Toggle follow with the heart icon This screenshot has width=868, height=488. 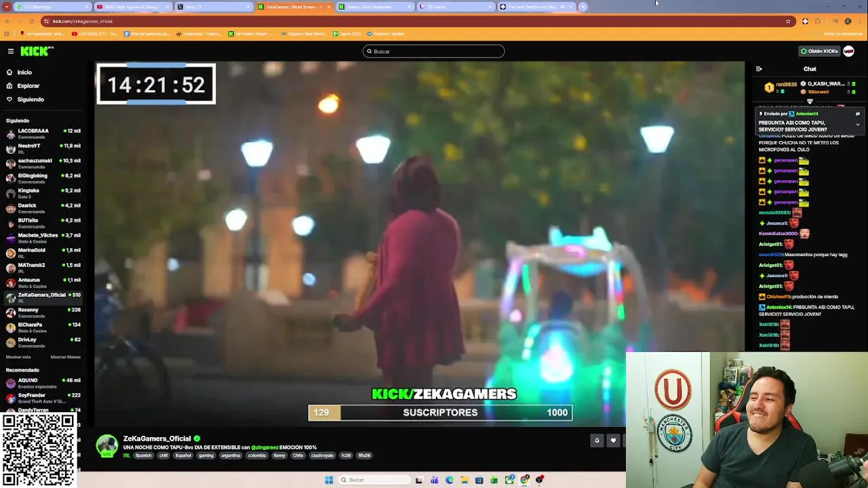point(613,441)
